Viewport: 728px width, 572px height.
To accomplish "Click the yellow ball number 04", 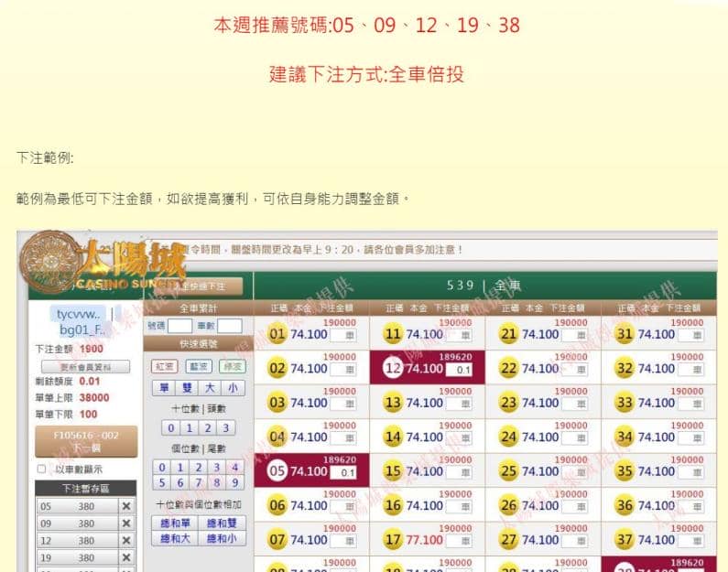I will [277, 437].
